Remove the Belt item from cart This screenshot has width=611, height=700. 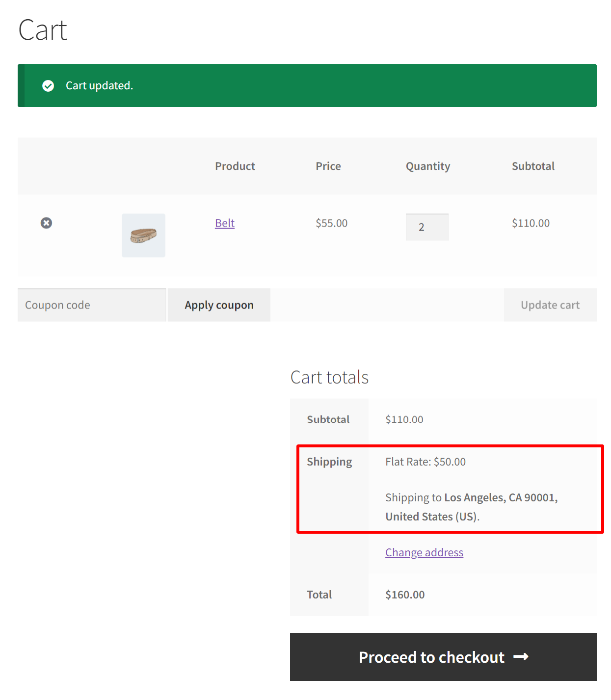point(46,223)
